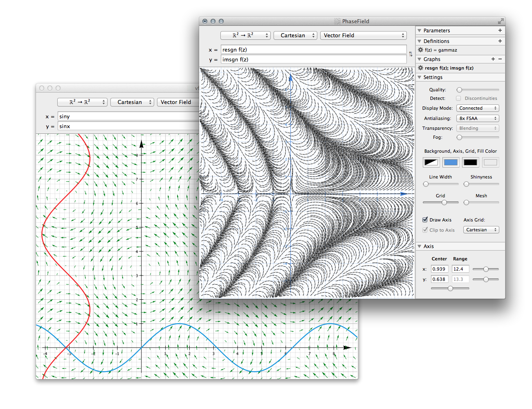The height and width of the screenshot is (409, 532).
Task: Open gear settings for the resgn f(z) graph
Action: (x=420, y=68)
